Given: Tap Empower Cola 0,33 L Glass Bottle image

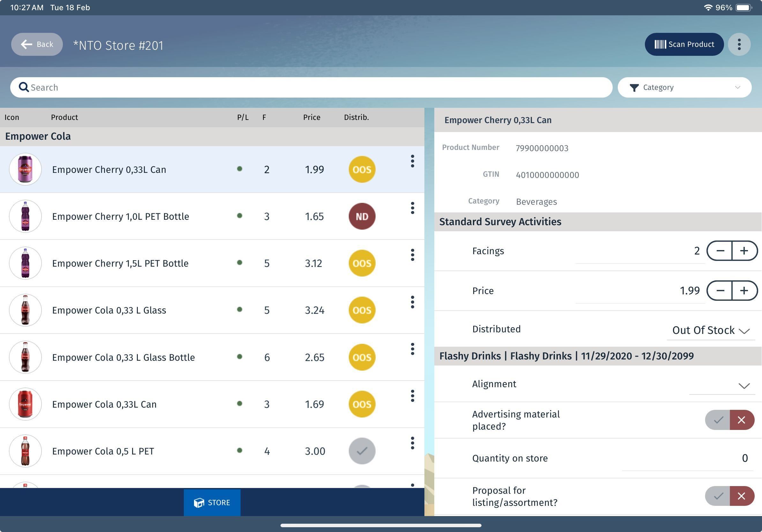Looking at the screenshot, I should (25, 357).
